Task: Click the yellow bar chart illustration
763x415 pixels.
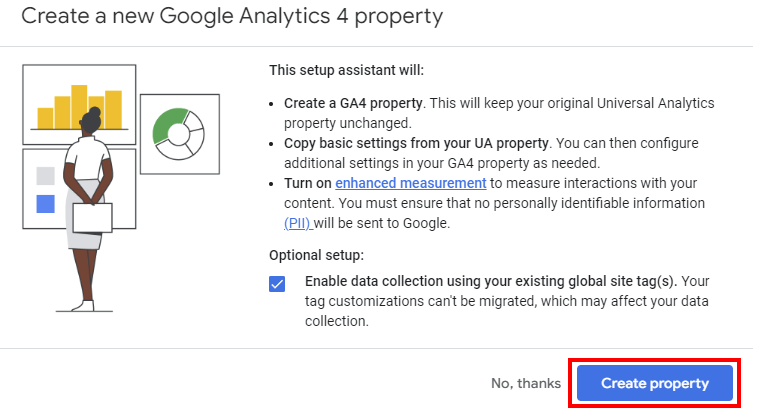Action: [79, 105]
